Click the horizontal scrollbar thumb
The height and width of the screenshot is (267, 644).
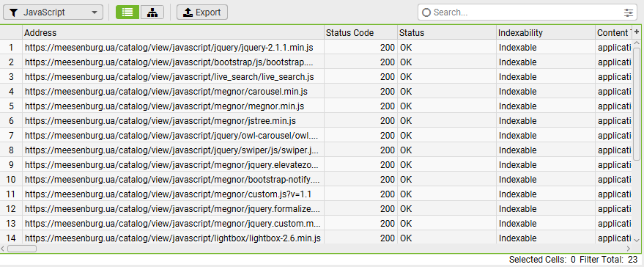point(22,249)
